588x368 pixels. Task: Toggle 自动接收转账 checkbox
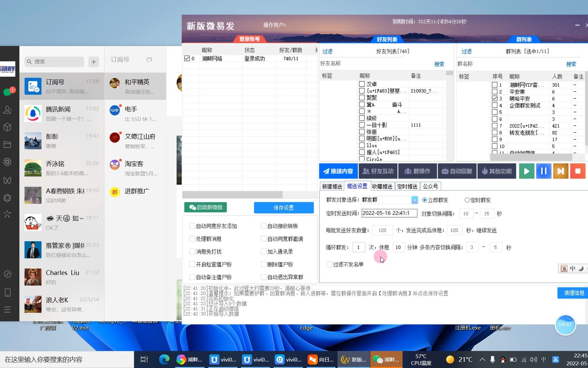tap(263, 226)
